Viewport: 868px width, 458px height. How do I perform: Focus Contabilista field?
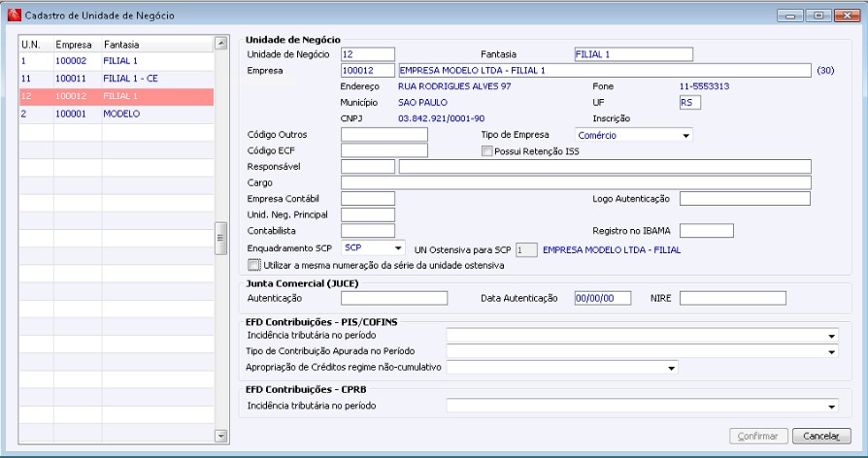(x=368, y=231)
